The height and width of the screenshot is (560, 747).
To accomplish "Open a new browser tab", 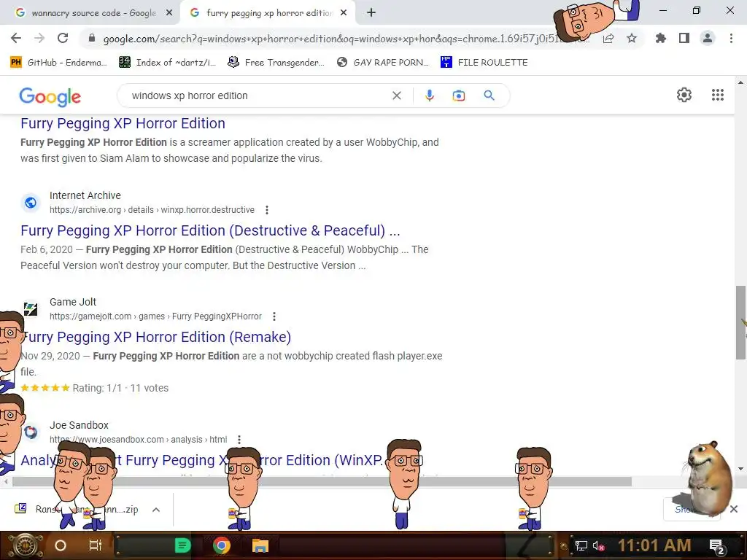I will pos(371,13).
